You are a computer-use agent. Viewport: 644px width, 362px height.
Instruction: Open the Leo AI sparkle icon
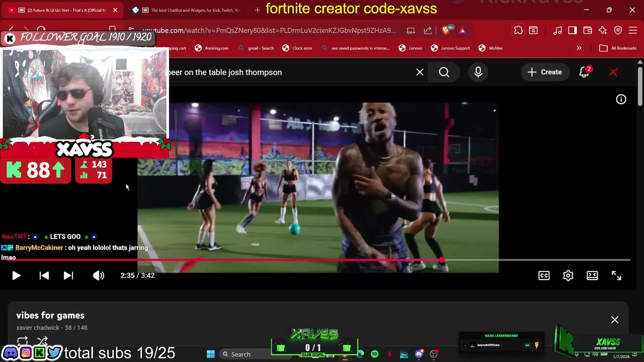coord(603,31)
